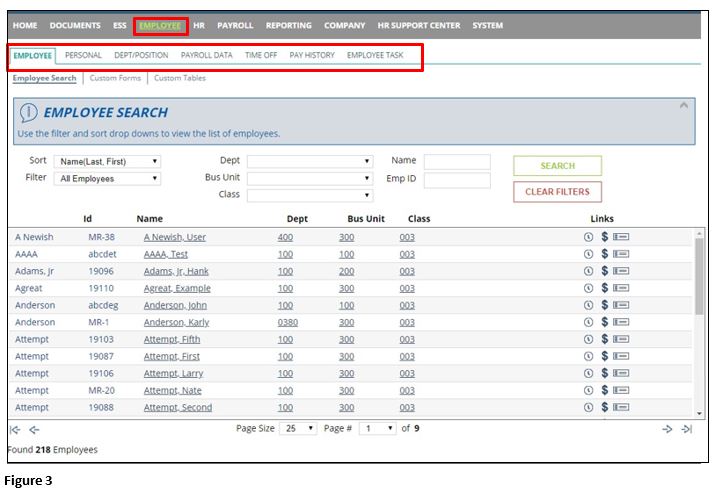The height and width of the screenshot is (503, 716).
Task: Switch to the TIME OFF tab
Action: click(261, 55)
